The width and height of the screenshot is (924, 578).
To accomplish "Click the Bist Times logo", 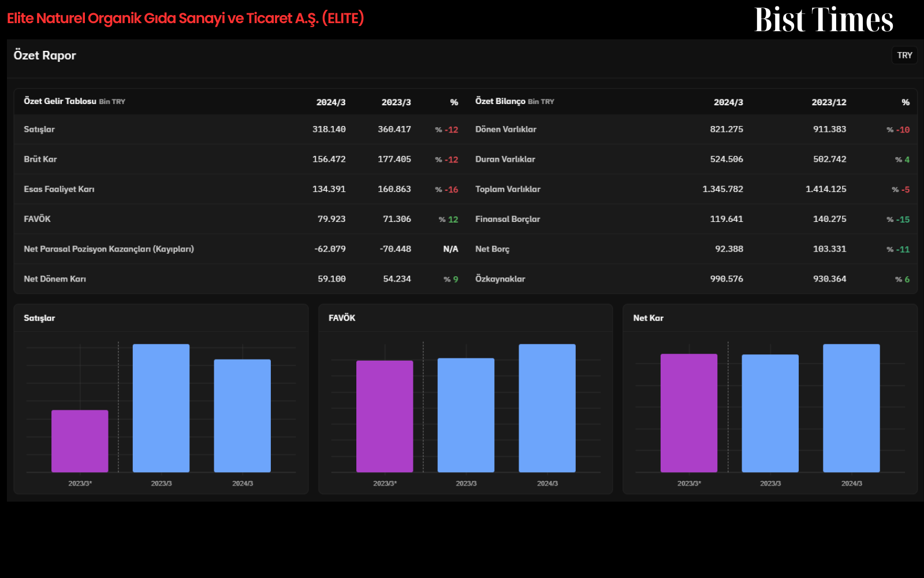I will (824, 20).
